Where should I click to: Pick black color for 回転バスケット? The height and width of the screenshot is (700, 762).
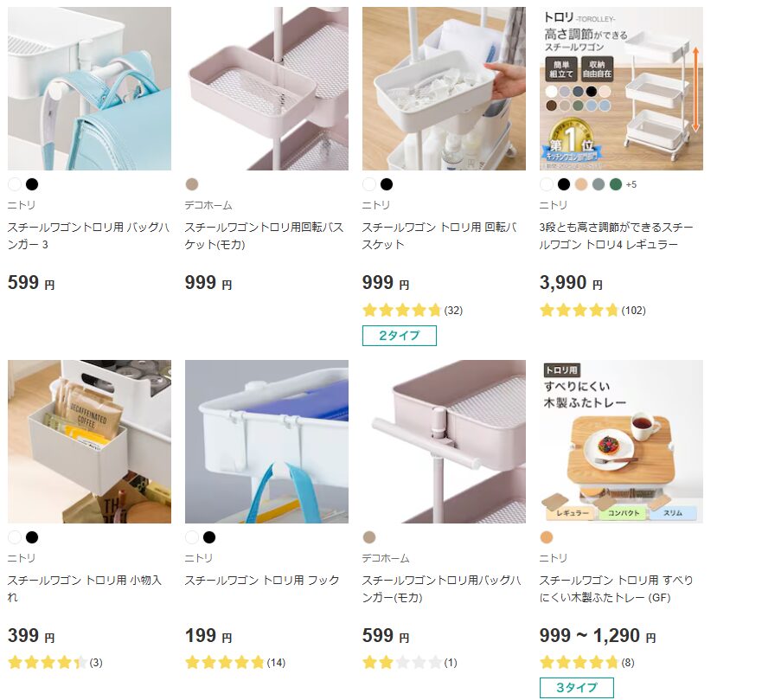point(387,184)
